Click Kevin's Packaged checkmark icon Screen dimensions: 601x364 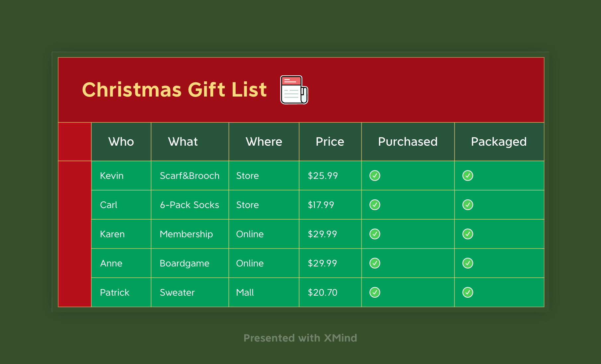click(468, 176)
